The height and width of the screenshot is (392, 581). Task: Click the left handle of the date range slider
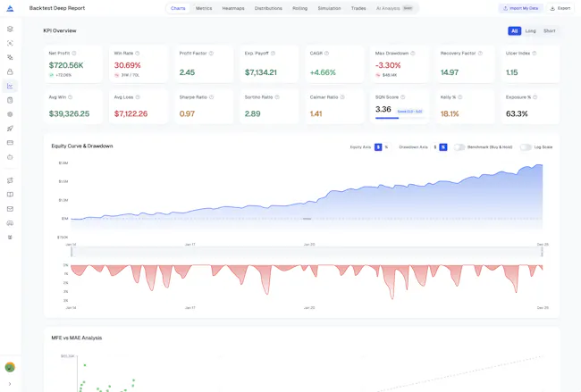point(72,252)
